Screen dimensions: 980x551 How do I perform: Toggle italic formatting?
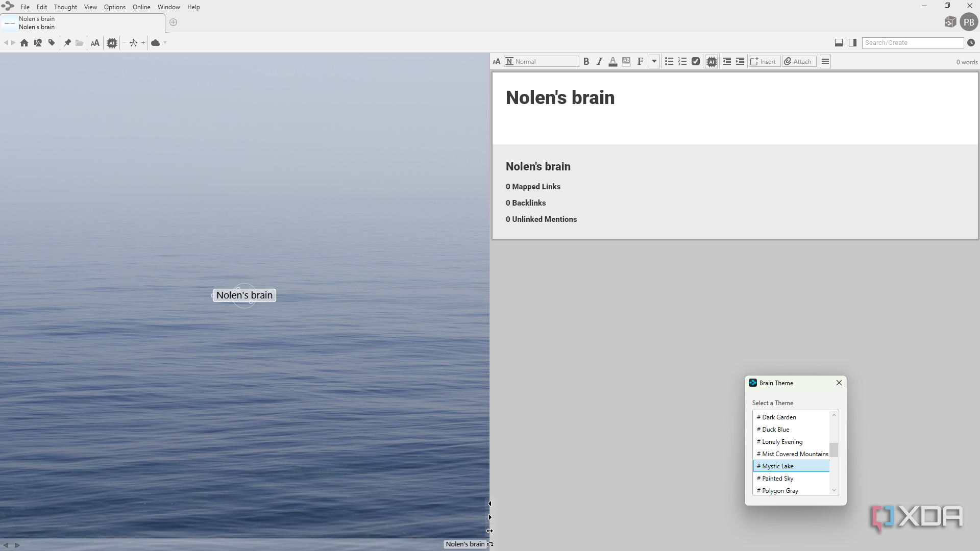[x=600, y=62]
